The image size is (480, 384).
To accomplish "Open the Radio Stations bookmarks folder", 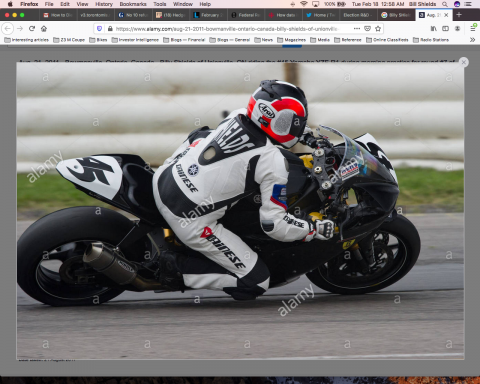I will [x=431, y=40].
